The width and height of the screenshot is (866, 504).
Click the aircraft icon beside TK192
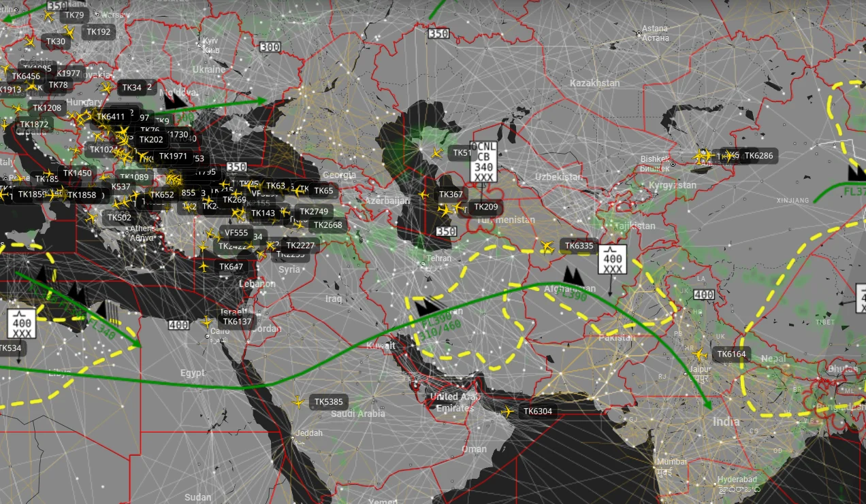point(69,31)
